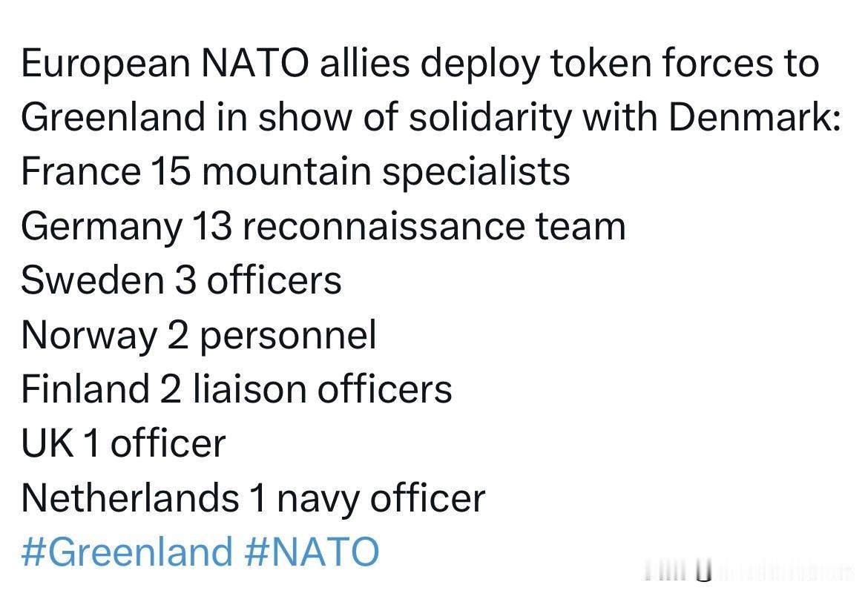868x599 pixels.
Task: Click the word 'liaison' in the Finland line
Action: 250,388
